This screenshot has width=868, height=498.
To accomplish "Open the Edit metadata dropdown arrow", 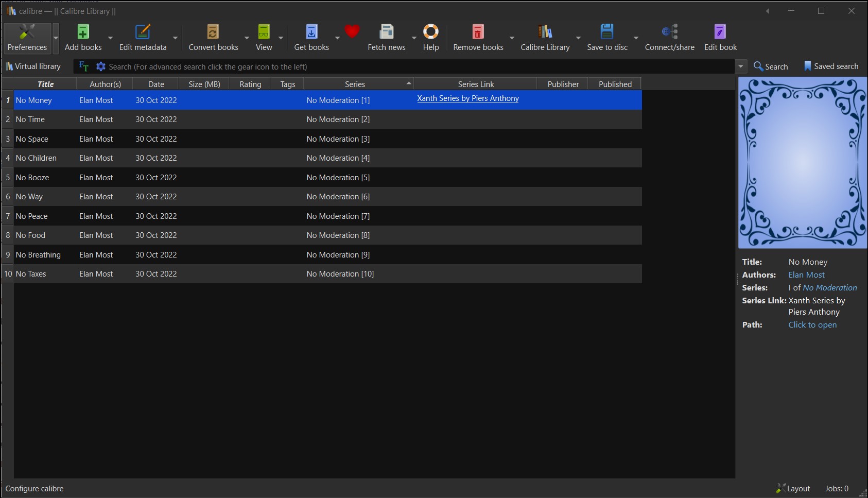I will (175, 38).
